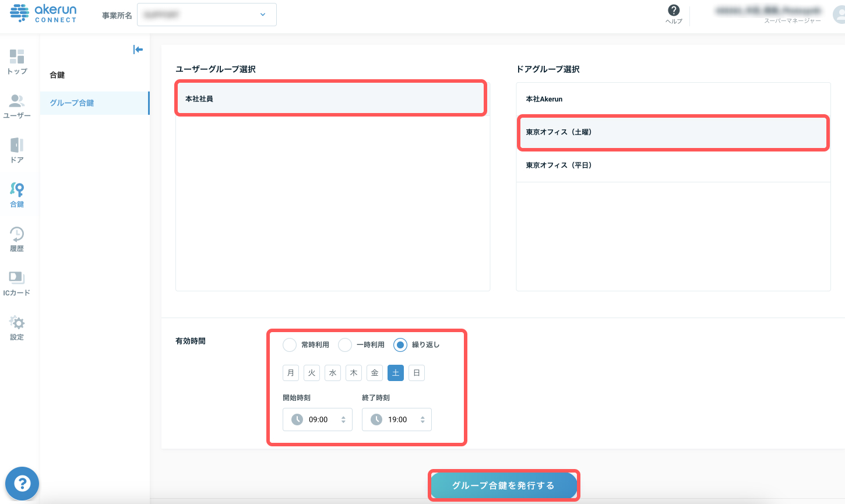Open the ドア section in sidebar

(17, 150)
